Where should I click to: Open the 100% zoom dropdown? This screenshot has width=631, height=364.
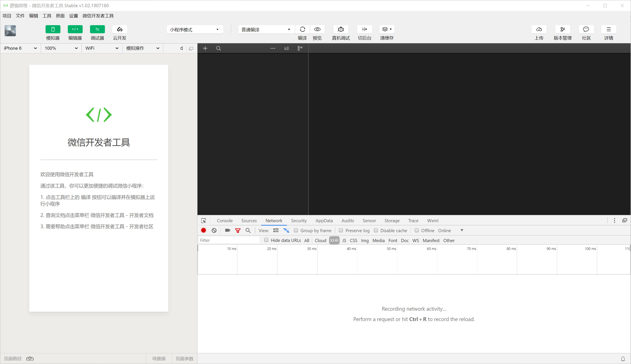(61, 48)
